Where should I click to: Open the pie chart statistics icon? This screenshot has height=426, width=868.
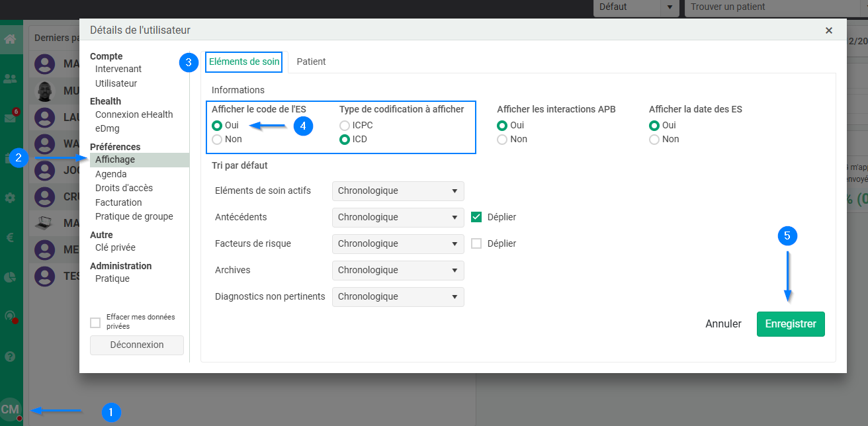click(x=10, y=277)
